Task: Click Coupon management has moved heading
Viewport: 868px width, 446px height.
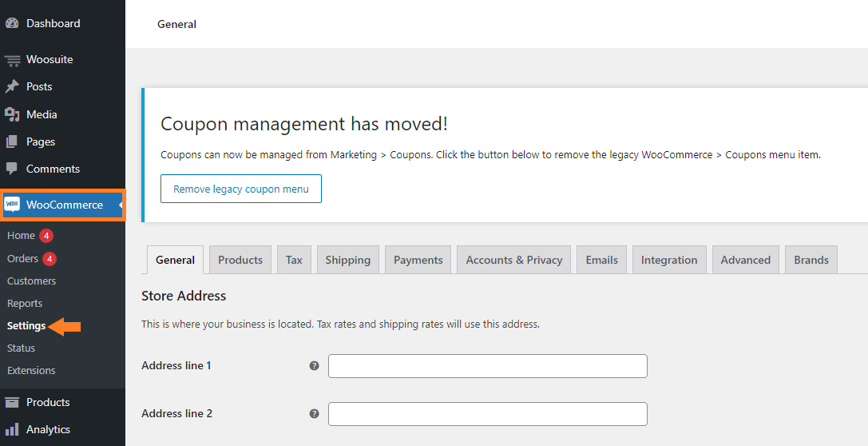Action: click(x=304, y=124)
